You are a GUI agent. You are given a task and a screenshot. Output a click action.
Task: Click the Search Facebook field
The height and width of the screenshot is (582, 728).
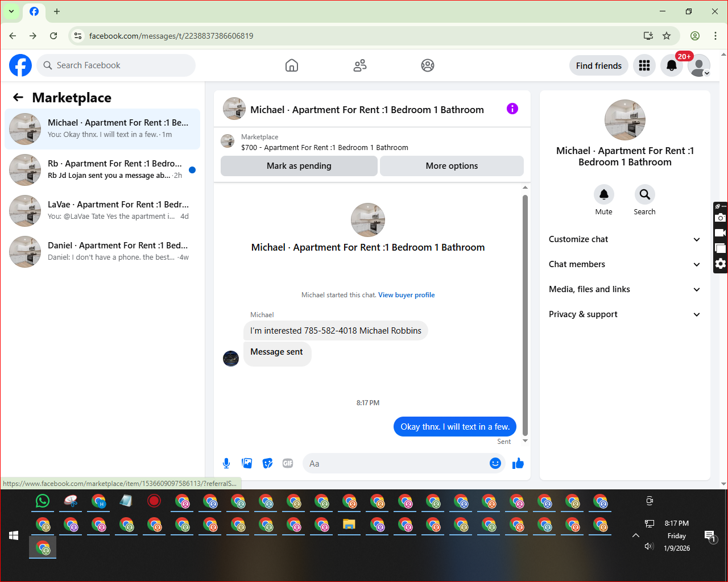(x=116, y=65)
